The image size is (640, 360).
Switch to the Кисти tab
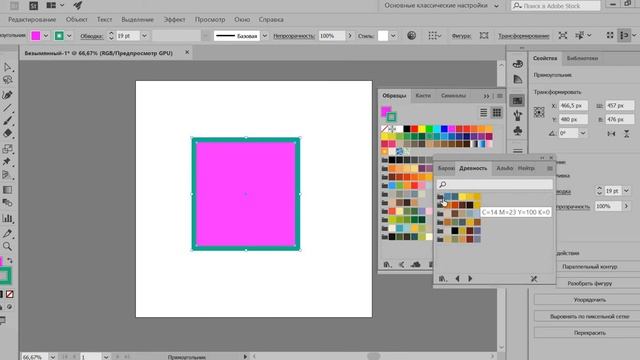coord(423,96)
